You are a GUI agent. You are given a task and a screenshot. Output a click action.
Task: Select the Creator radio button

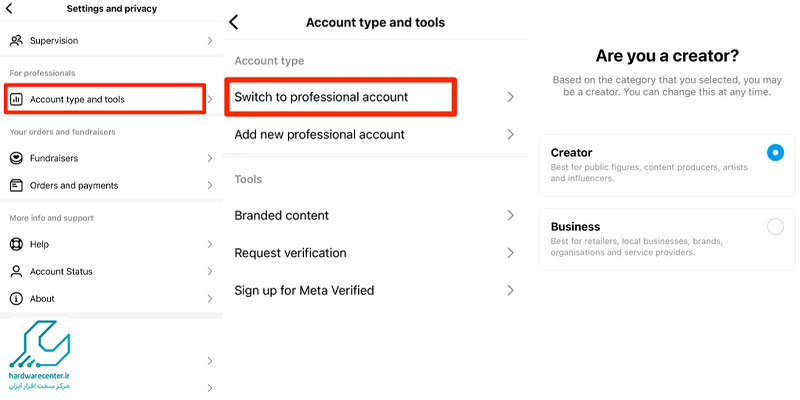click(x=775, y=153)
